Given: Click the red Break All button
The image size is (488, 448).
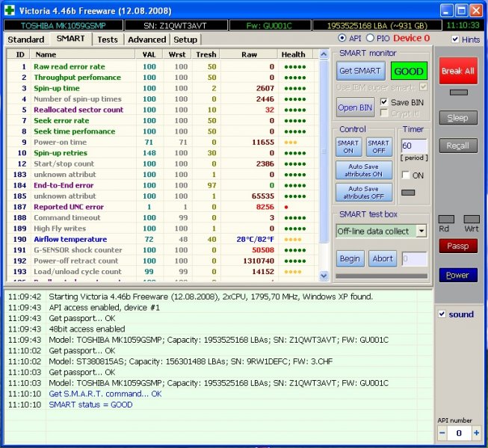Looking at the screenshot, I should tap(457, 71).
